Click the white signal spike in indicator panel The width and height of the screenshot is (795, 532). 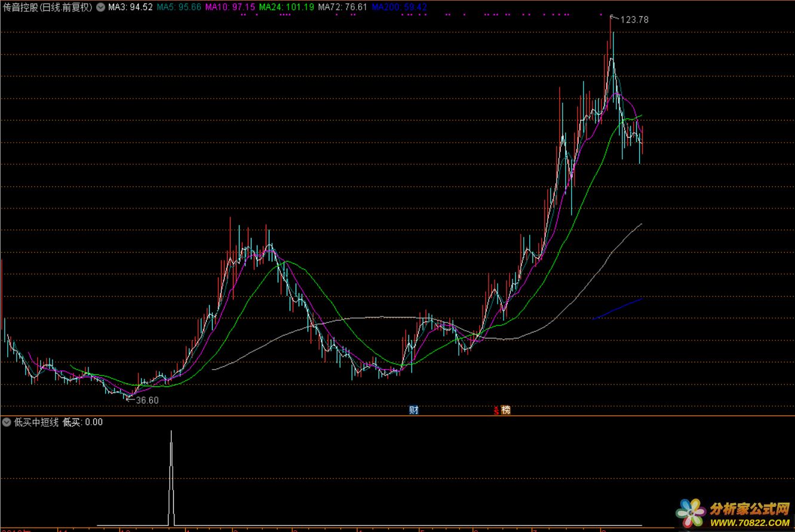click(171, 478)
